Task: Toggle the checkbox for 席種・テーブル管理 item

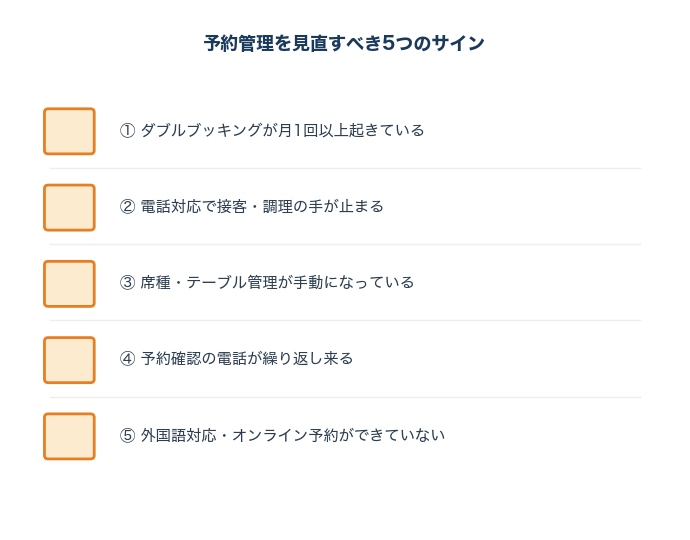Action: point(69,283)
